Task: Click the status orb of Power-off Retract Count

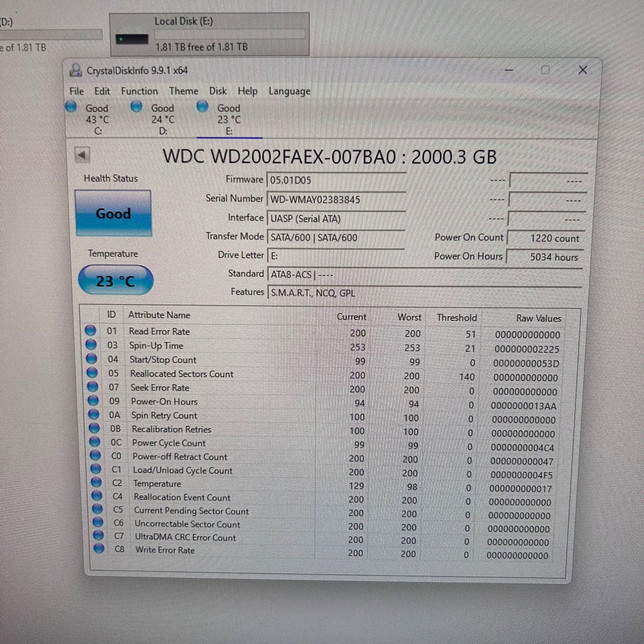Action: click(96, 455)
